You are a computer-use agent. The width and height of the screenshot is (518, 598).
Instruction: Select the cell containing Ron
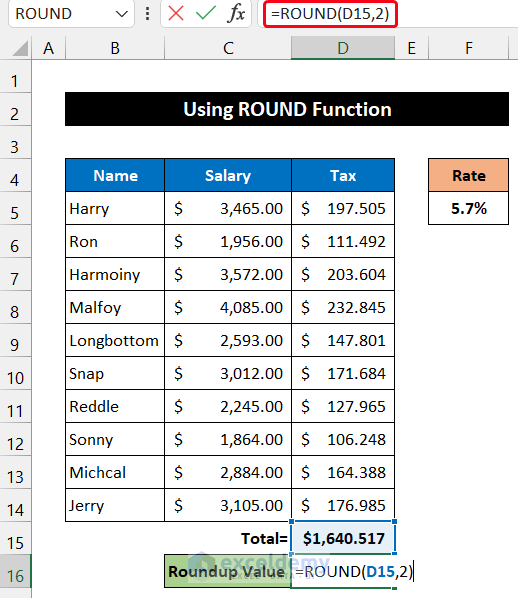point(115,241)
